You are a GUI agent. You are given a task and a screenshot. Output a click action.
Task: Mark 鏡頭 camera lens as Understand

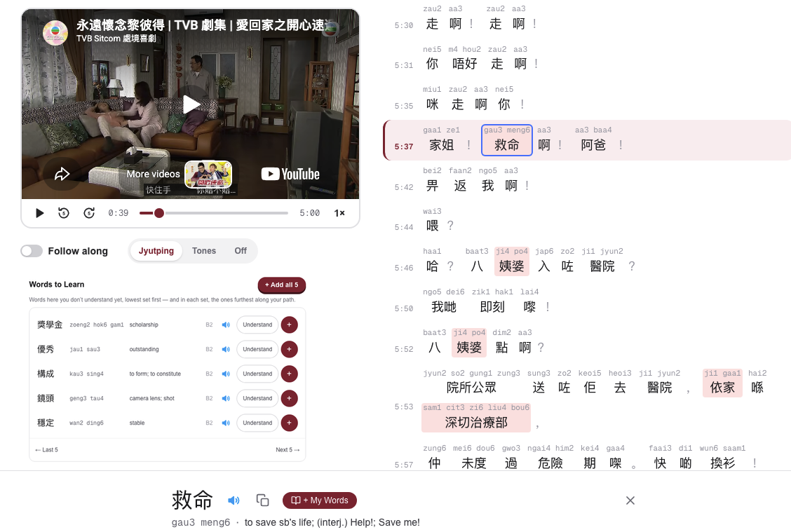[x=257, y=398]
